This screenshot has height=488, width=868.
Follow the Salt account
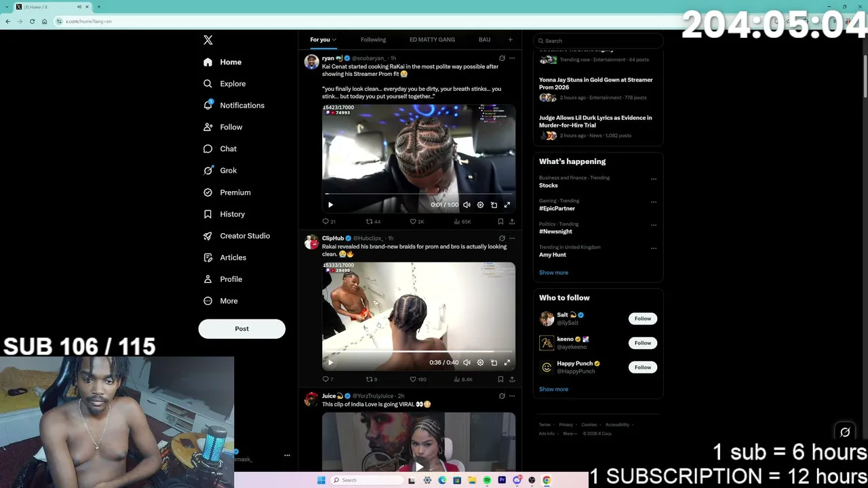pos(643,319)
